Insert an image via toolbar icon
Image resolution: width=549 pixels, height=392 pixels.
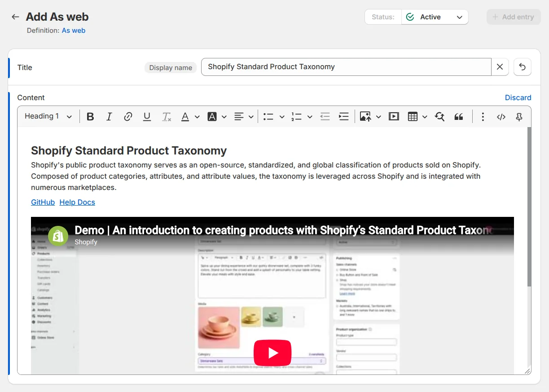pos(365,117)
